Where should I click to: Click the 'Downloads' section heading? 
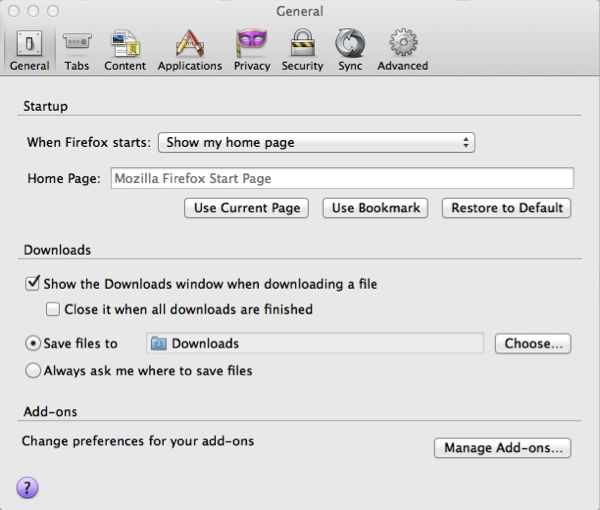[57, 250]
